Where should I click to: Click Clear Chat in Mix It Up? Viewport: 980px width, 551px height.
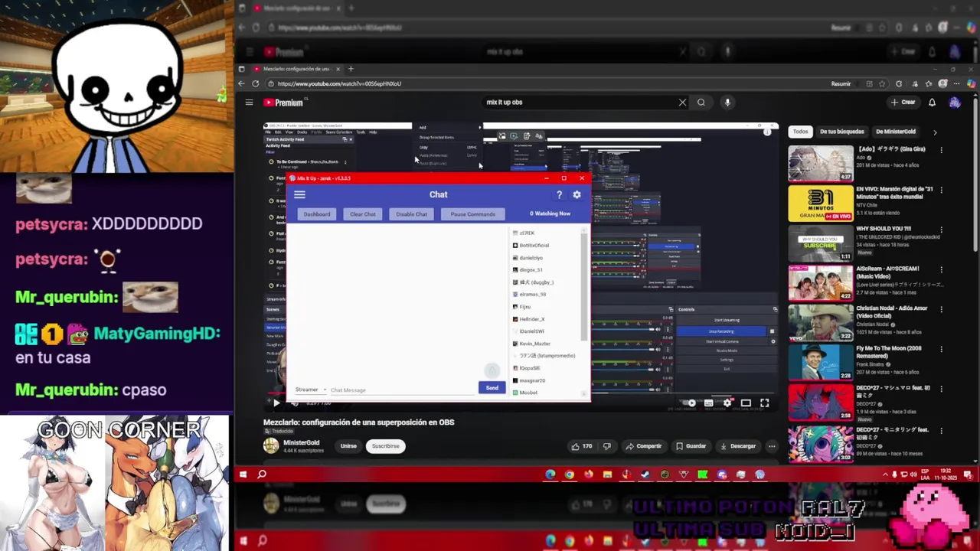point(363,214)
